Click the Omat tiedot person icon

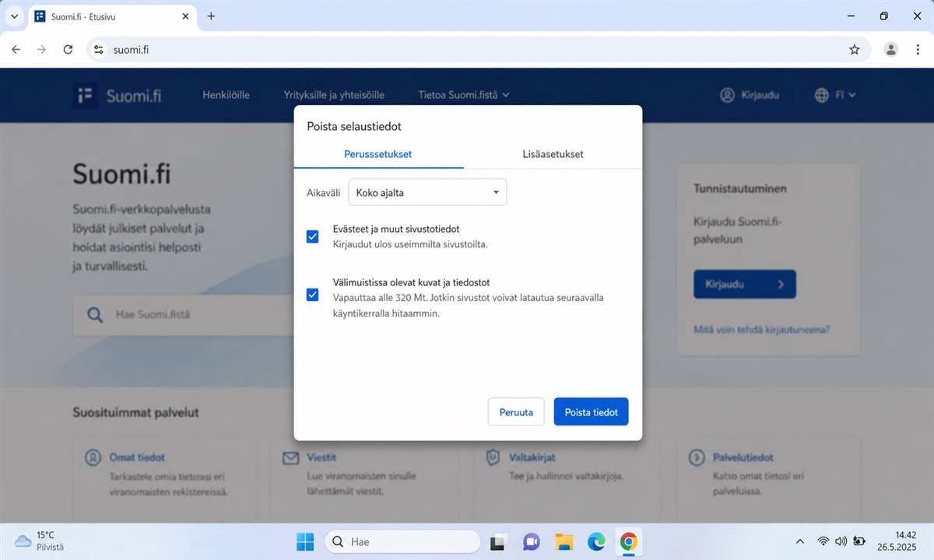(x=93, y=457)
